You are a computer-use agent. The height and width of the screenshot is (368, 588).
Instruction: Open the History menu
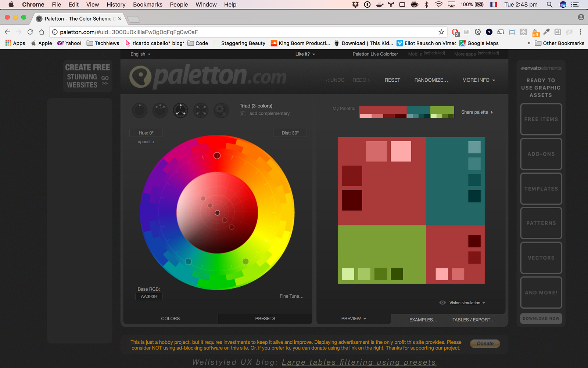tap(116, 4)
